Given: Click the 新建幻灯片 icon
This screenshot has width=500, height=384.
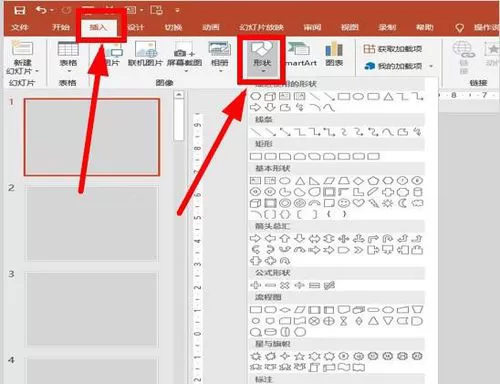Looking at the screenshot, I should (22, 48).
